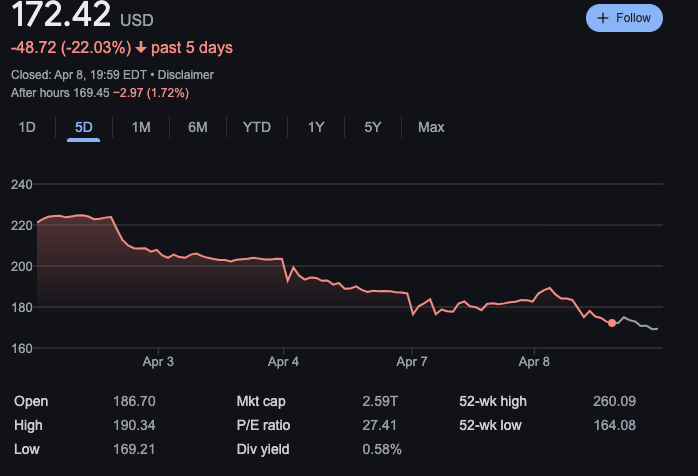Show the 1Y chart view
Image resolution: width=698 pixels, height=476 pixels.
[316, 127]
